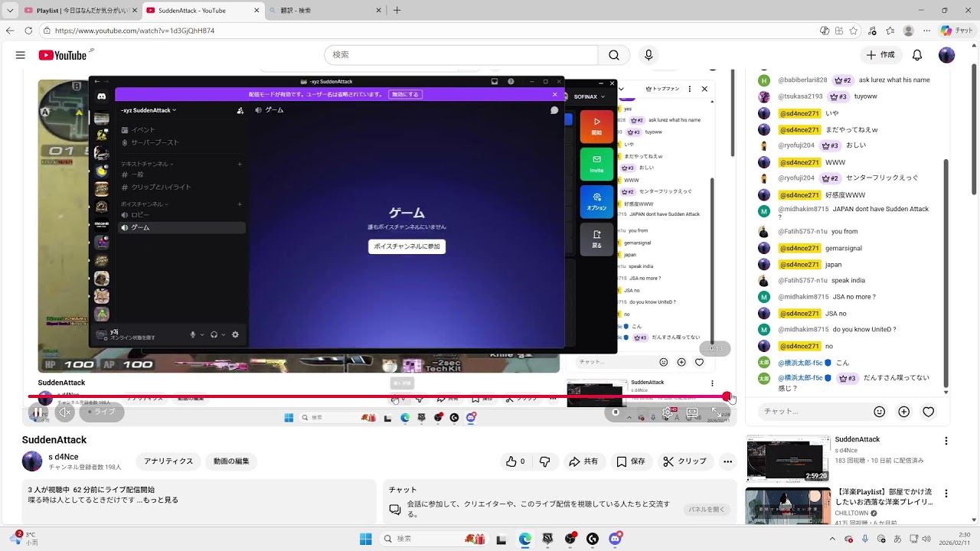Save the video with 保存
This screenshot has height=551, width=980.
(x=631, y=461)
